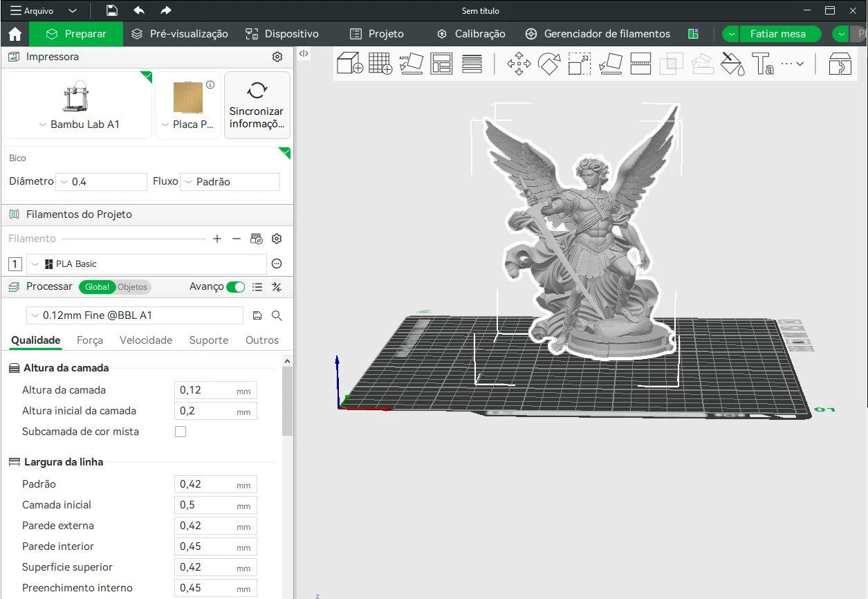Click the compare presets icon next to Avanço
Image resolution: width=868 pixels, height=599 pixels.
(x=277, y=287)
